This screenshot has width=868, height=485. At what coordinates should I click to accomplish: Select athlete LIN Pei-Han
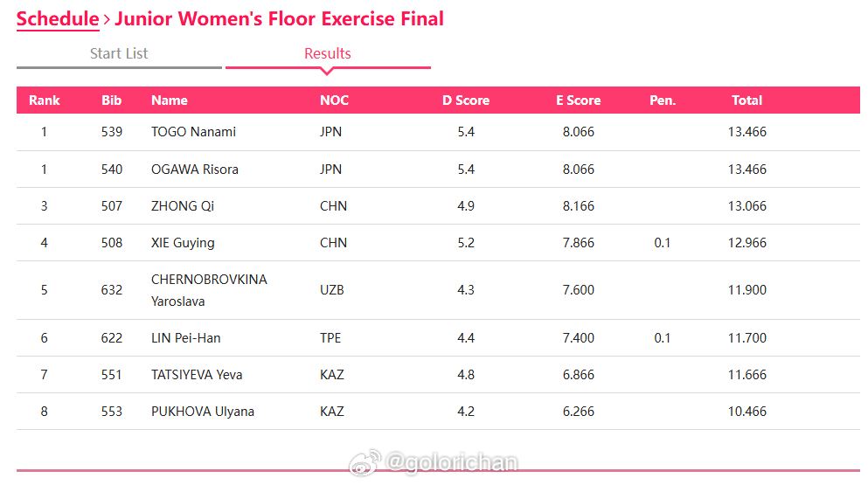pyautogui.click(x=186, y=338)
